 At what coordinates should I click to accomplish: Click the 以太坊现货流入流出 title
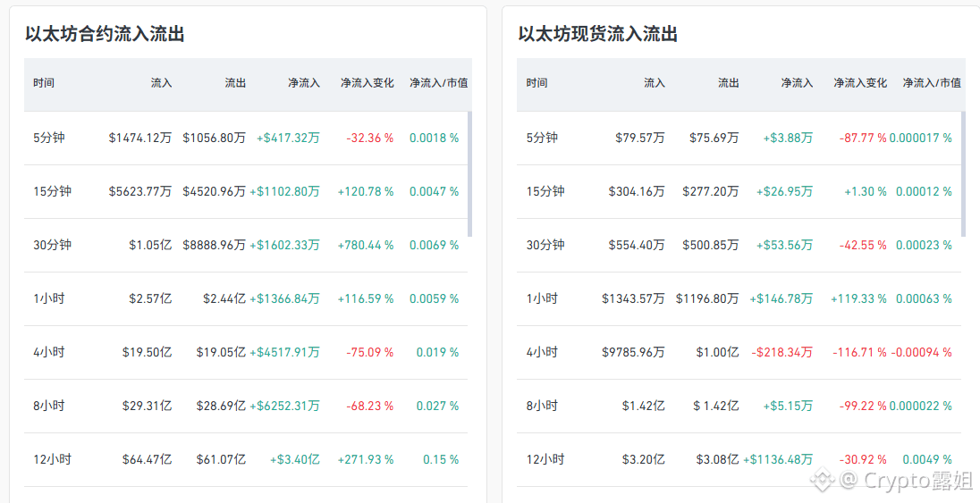click(x=597, y=34)
